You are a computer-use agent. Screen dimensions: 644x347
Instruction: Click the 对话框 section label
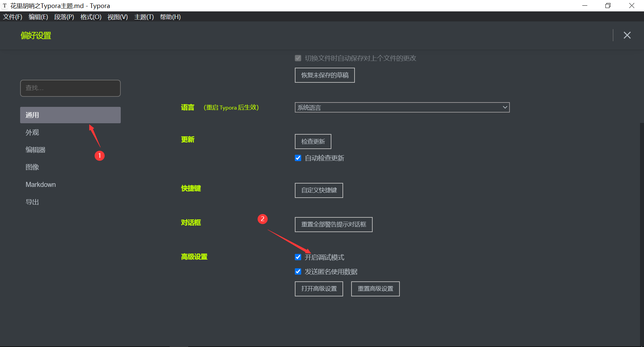(191, 222)
